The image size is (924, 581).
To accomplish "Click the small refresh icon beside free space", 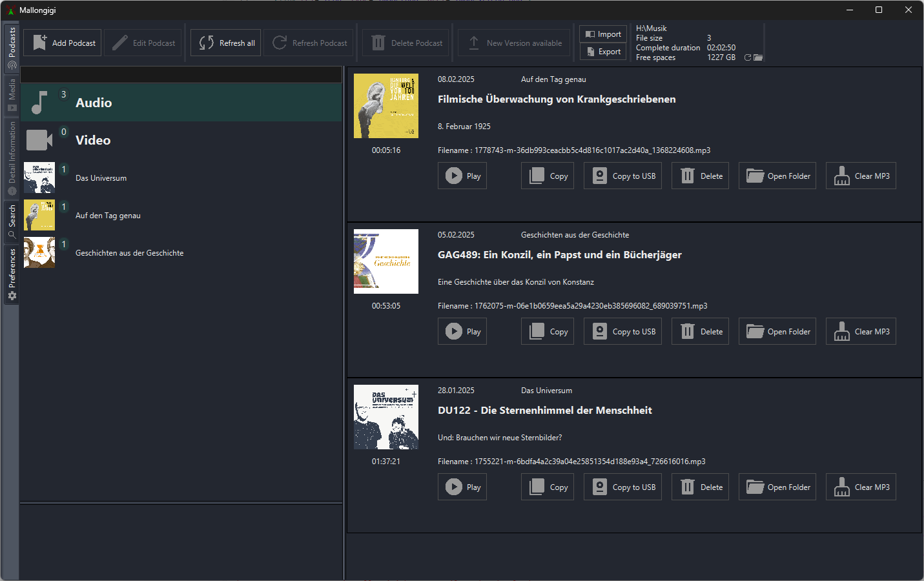I will (x=748, y=57).
